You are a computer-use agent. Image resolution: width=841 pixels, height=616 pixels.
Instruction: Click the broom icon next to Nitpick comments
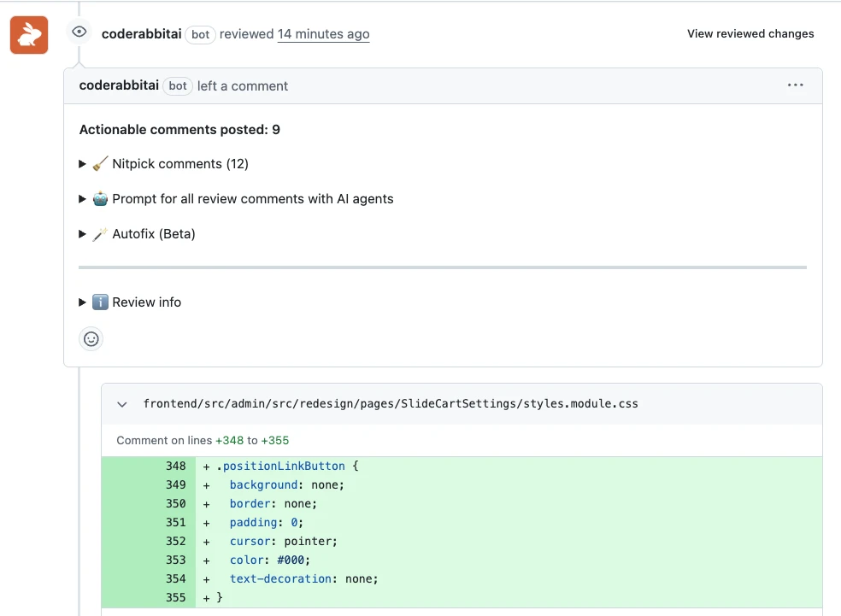[98, 163]
